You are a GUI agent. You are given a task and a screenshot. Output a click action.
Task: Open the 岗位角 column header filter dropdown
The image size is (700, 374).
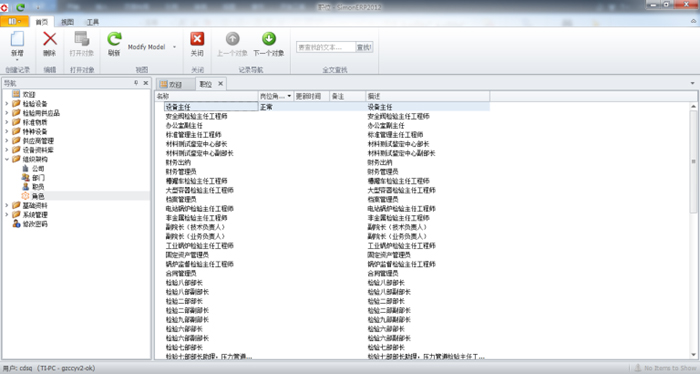289,96
